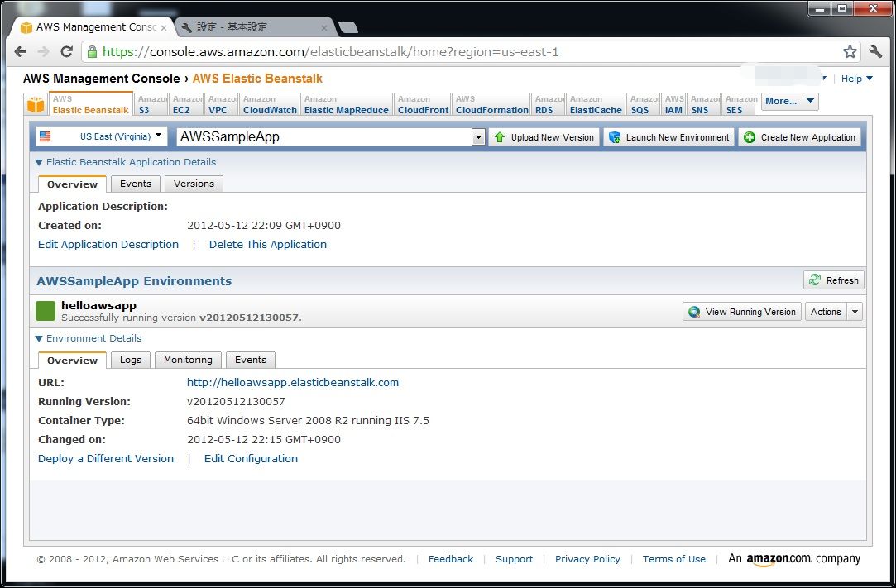Screen dimensions: 896x588
Task: Click the green environment health status square
Action: [46, 312]
